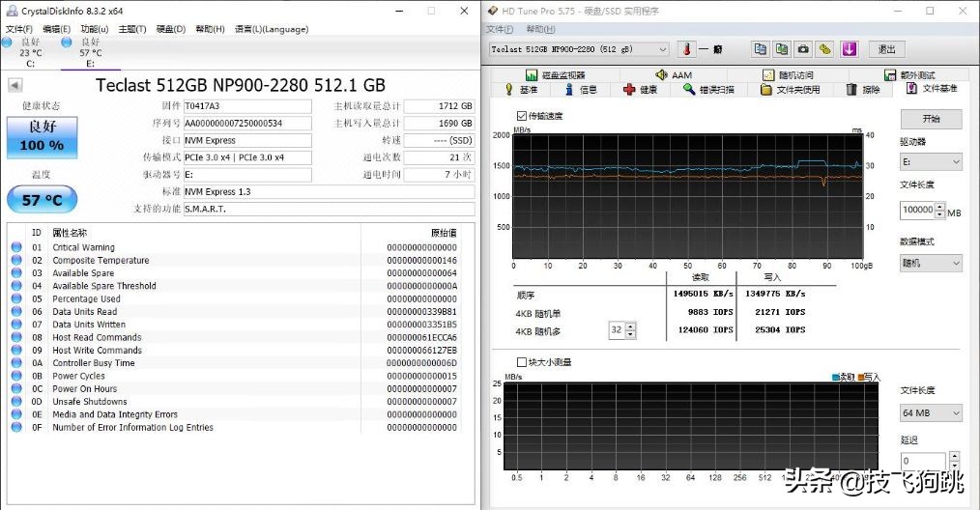Click the purple download arrow icon

click(x=849, y=49)
